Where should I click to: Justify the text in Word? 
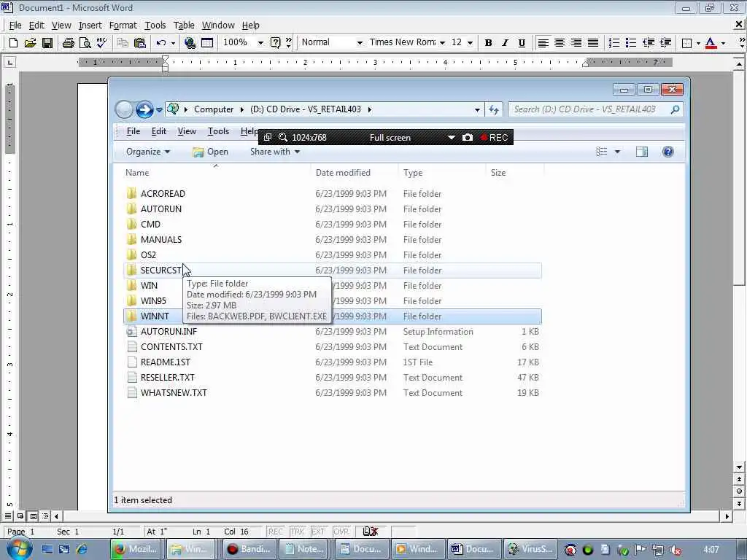tap(592, 43)
